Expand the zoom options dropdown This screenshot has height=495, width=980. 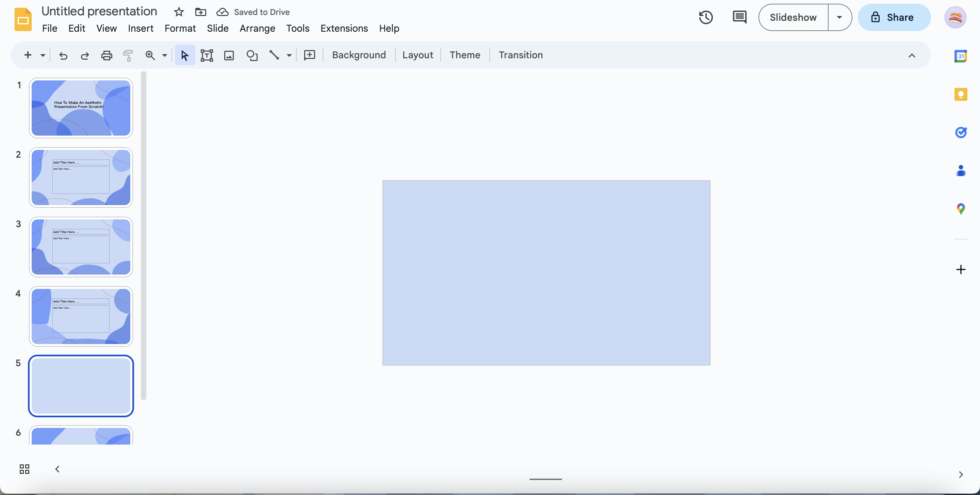coord(164,55)
